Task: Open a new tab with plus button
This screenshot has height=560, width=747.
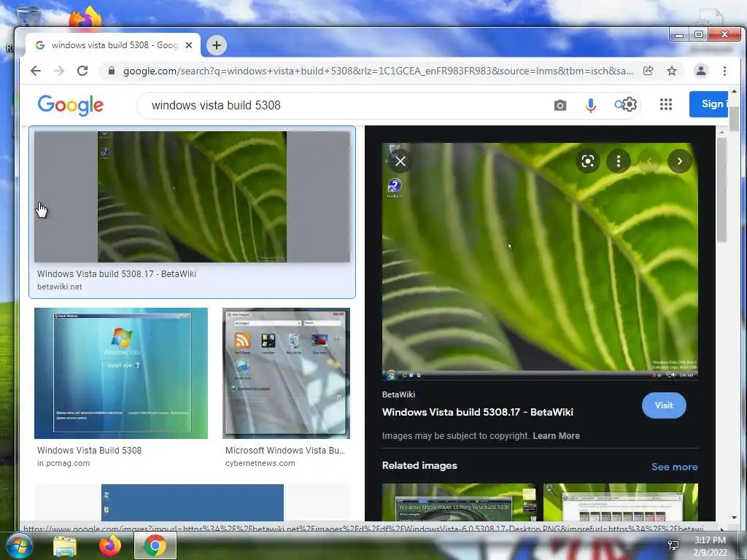Action: coord(217,45)
